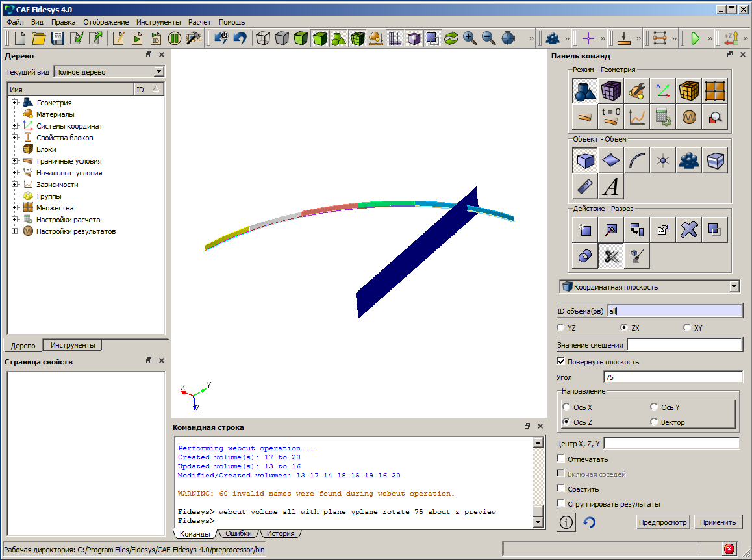
Task: Select the Boolean circles action icon
Action: point(585,256)
